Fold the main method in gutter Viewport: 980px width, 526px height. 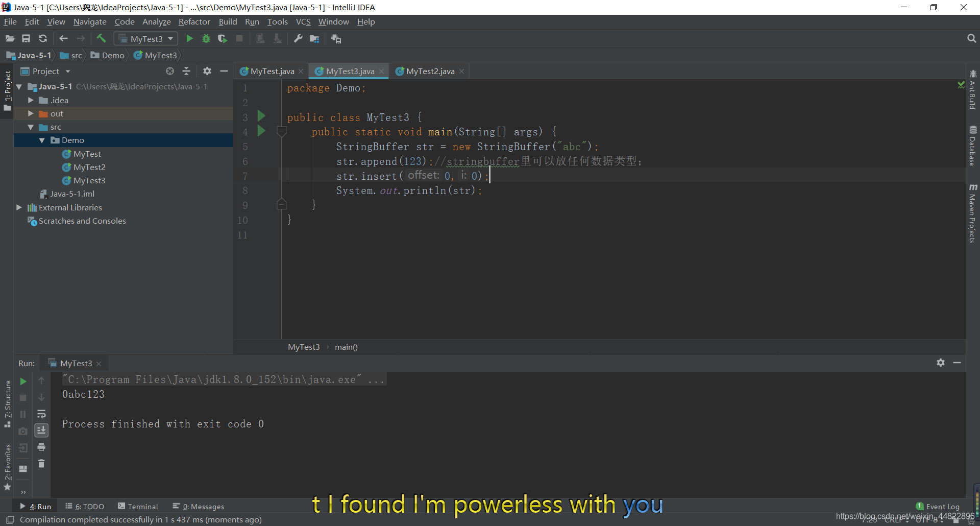pyautogui.click(x=281, y=132)
